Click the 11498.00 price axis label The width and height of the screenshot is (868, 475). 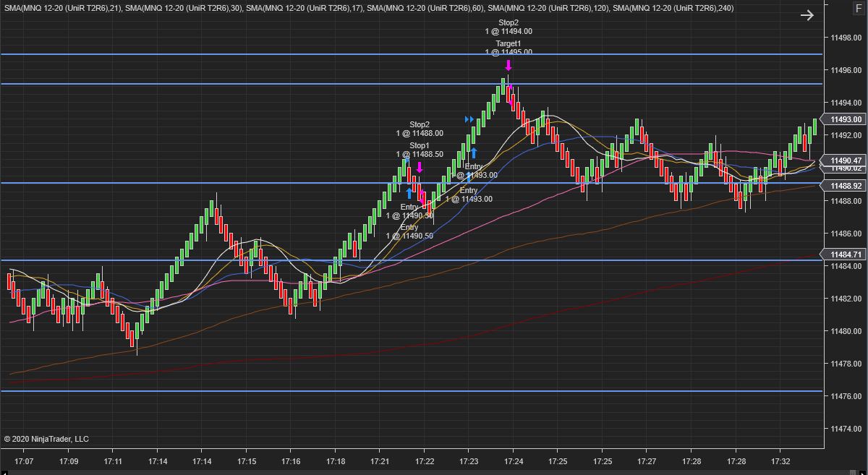point(846,38)
